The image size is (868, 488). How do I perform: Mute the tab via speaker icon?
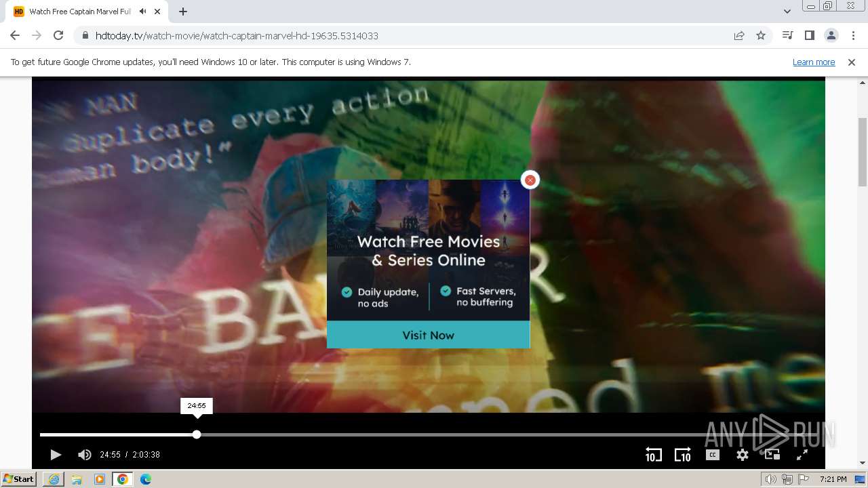point(143,12)
